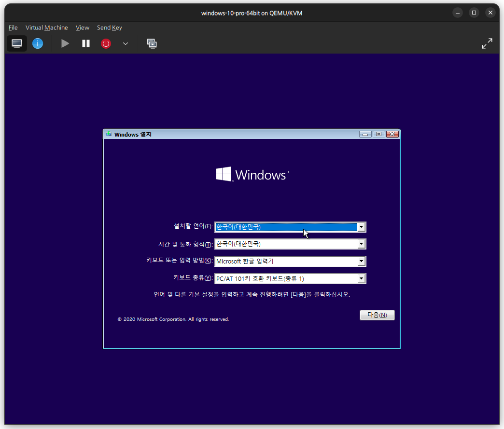This screenshot has height=429, width=504.
Task: Click the 키보드 종류(Y) label
Action: 193,277
